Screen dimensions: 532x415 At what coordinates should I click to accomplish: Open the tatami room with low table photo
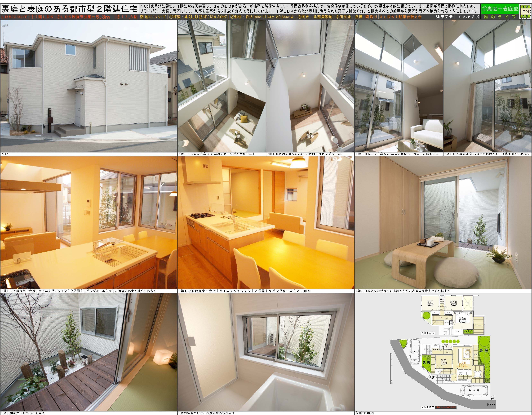tap(443, 222)
